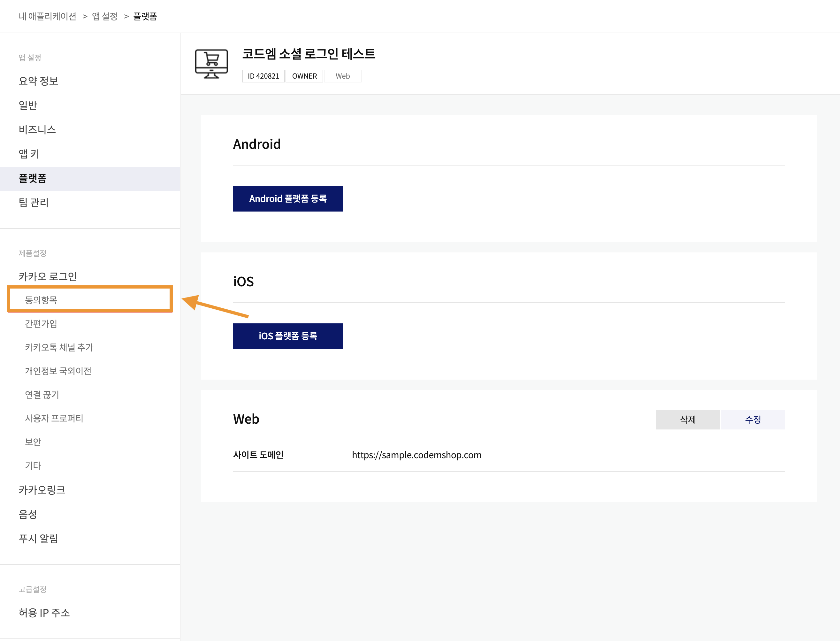The image size is (840, 641).
Task: Select 개인정보 국외이전 submenu item
Action: tap(58, 371)
